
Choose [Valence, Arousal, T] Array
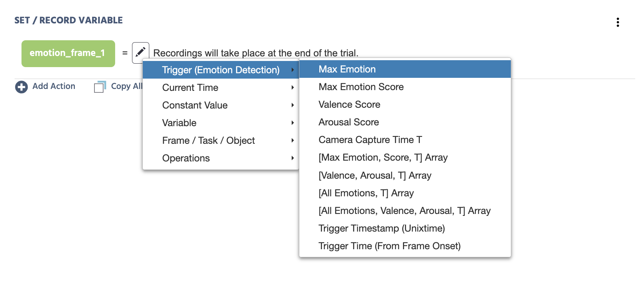point(405,175)
